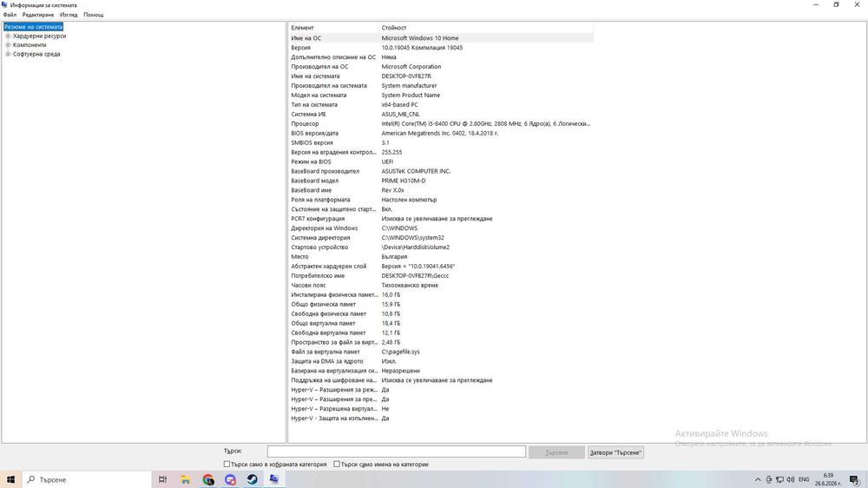The height and width of the screenshot is (488, 868).
Task: Click the 'Затвори "Търсене"' button
Action: pyautogui.click(x=615, y=452)
